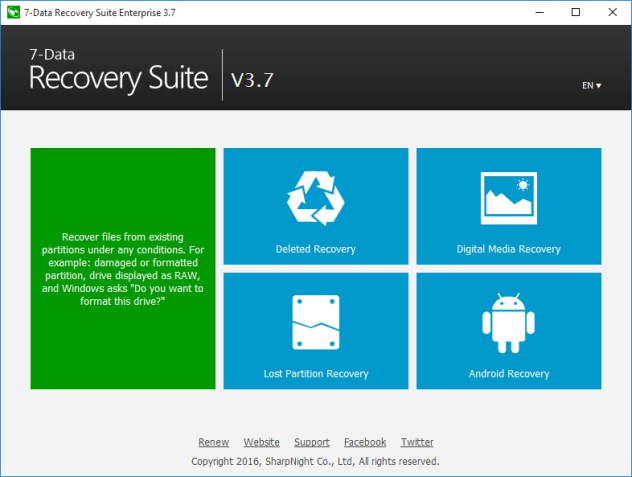Click the Android robot icon

coord(509,323)
